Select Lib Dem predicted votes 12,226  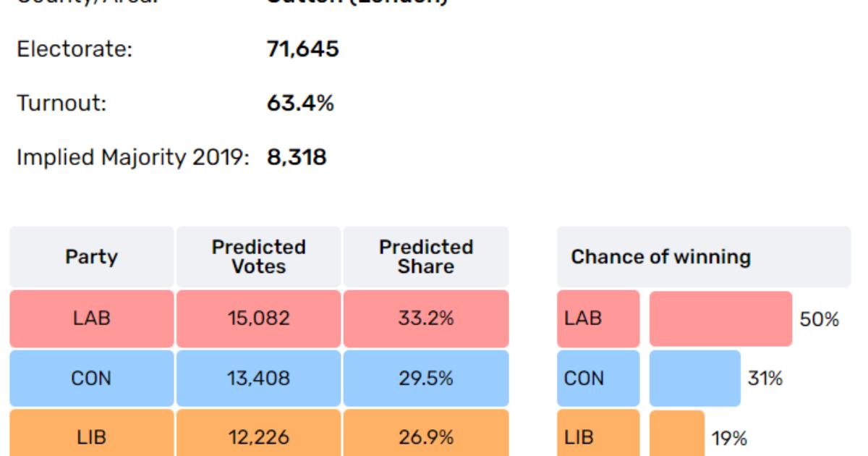tap(258, 437)
